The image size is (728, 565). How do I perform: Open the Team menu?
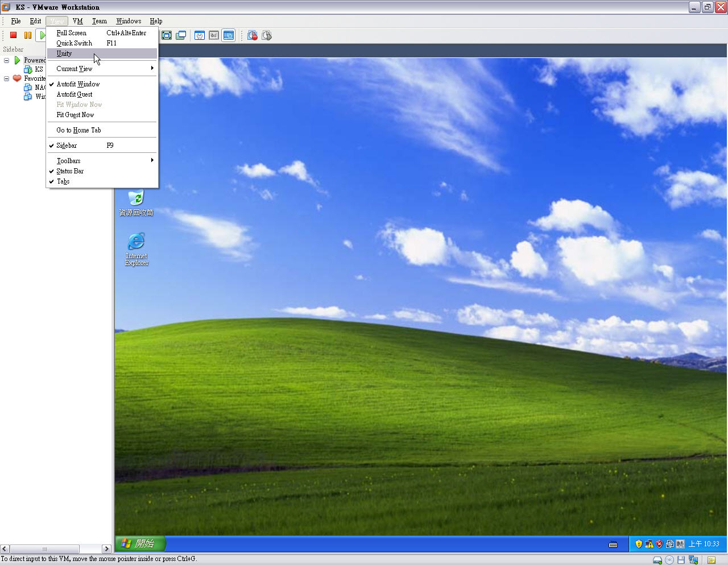(x=100, y=21)
